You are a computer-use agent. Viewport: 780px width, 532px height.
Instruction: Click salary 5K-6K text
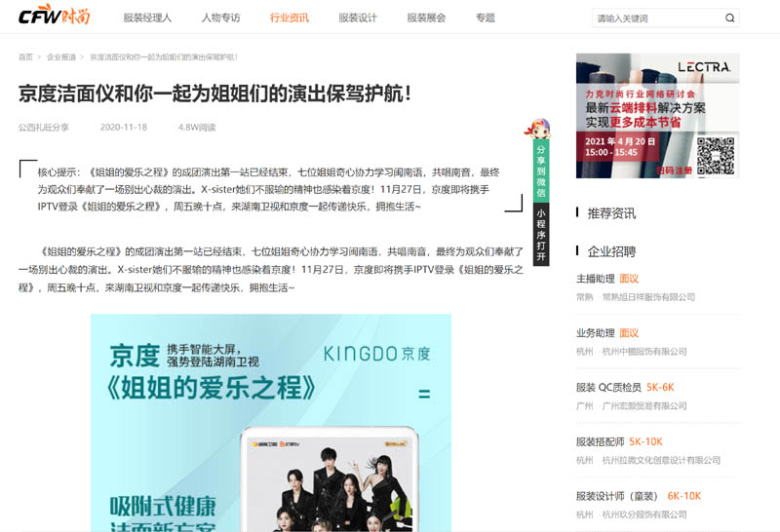click(660, 388)
